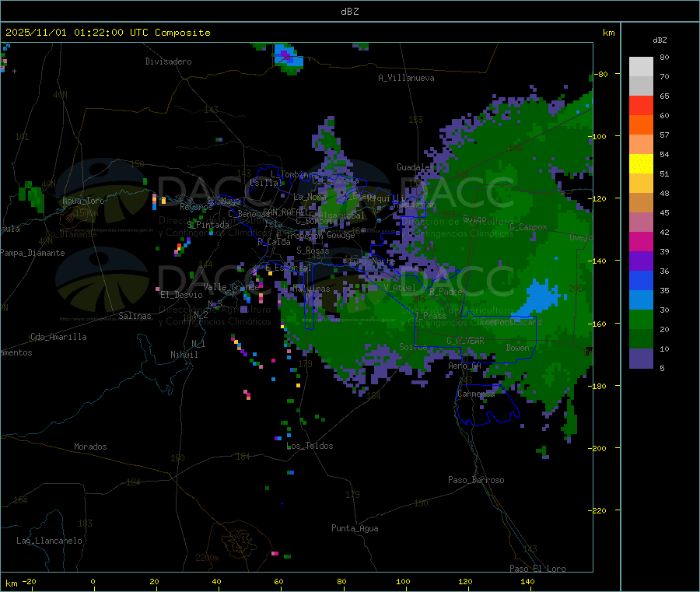Click the Paso_Barroso map label
Viewport: 700px width, 592px height.
coord(476,480)
